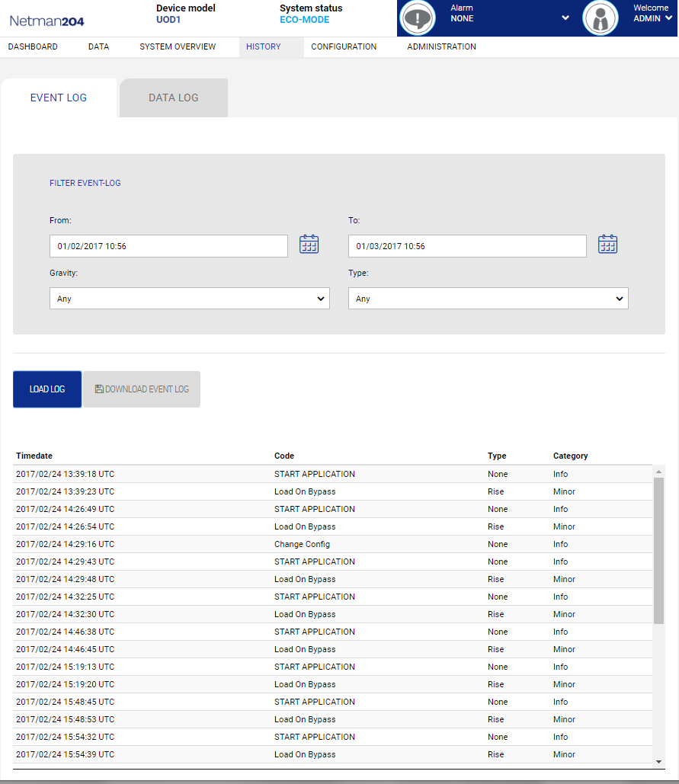
Task: Open the To date calendar picker
Action: [607, 245]
